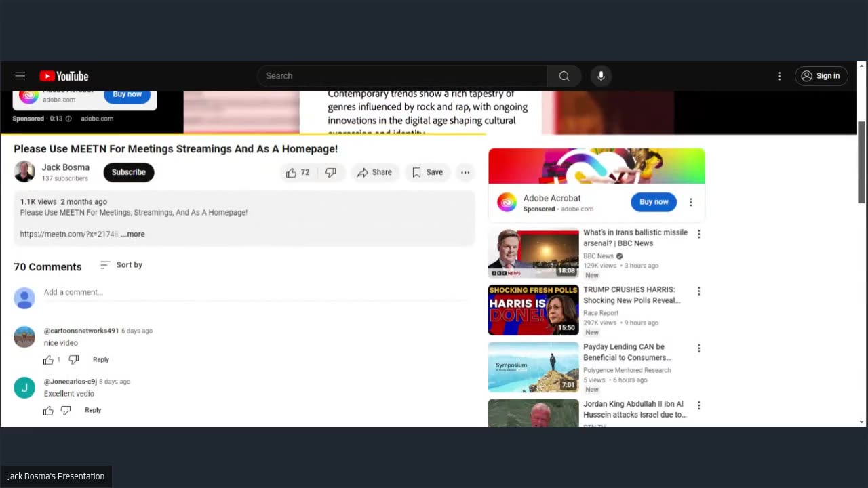Go to YouTube home via logo

click(64, 76)
